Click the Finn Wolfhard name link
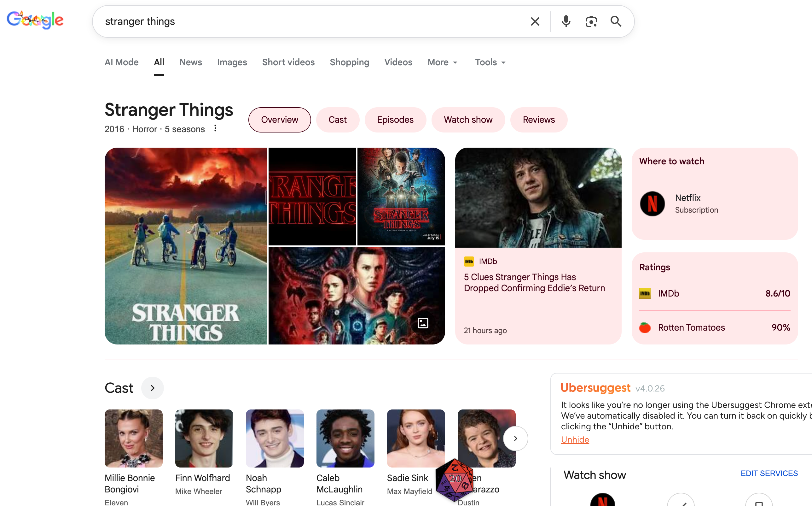Screen dimensions: 812x506 tap(202, 478)
